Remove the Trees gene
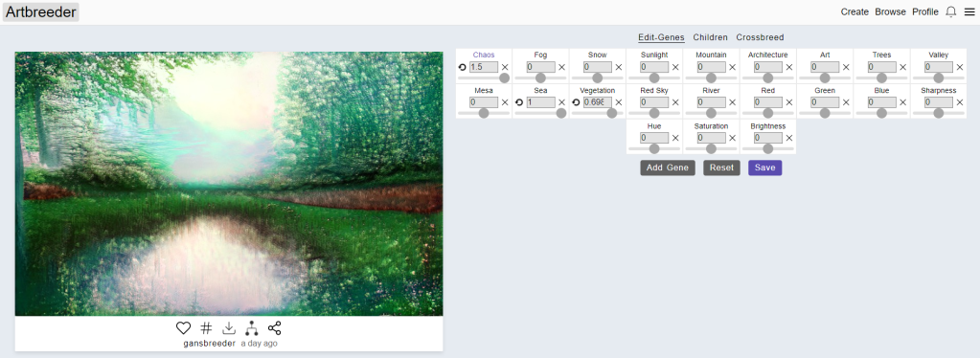The height and width of the screenshot is (358, 980). [x=903, y=67]
